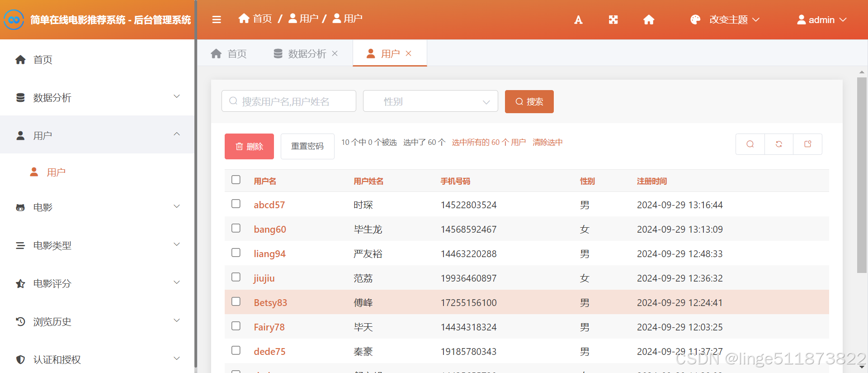Open the Betsy83 username link
Viewport: 868px width, 373px height.
270,302
